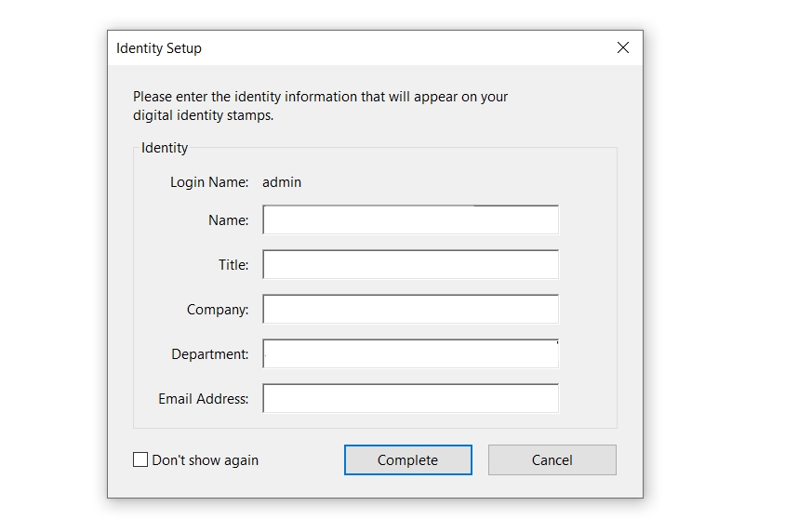
Task: Click the Title text box
Action: (x=410, y=265)
